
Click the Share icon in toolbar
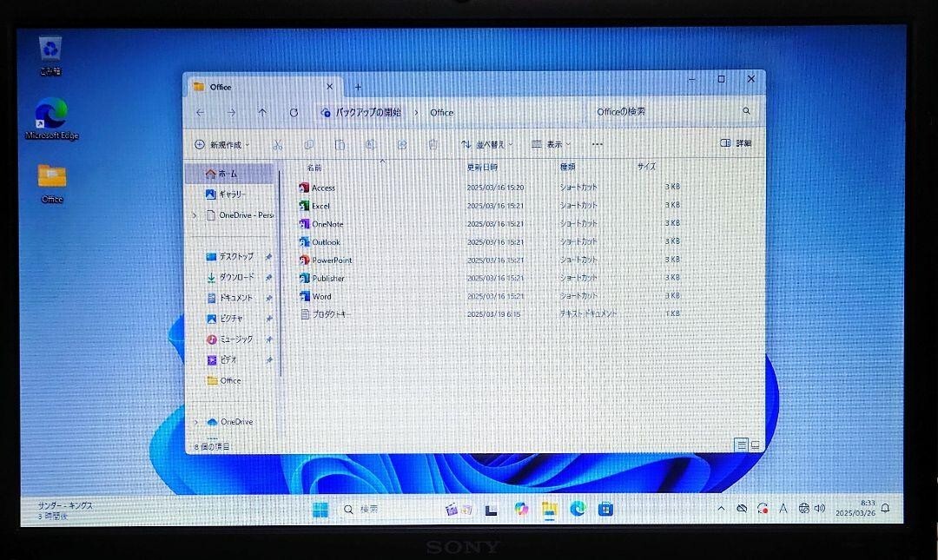pos(402,145)
